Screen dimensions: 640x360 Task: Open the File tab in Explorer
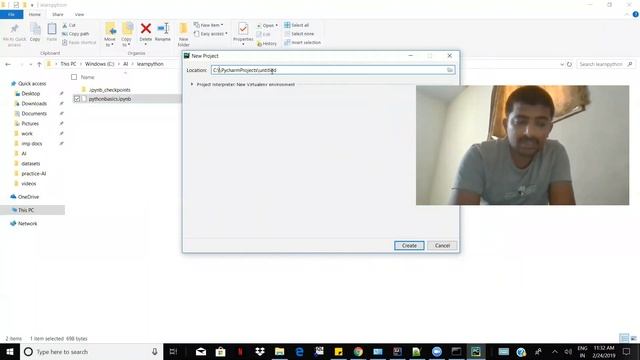(11, 14)
